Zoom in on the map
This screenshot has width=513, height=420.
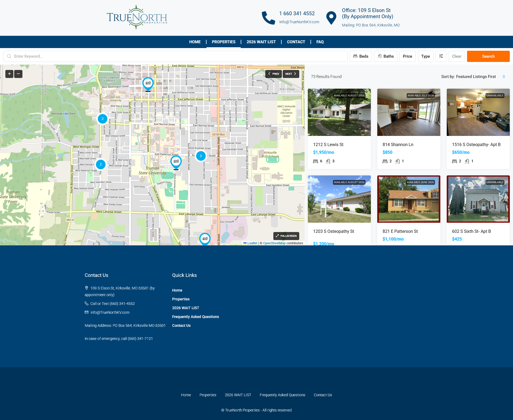click(9, 74)
